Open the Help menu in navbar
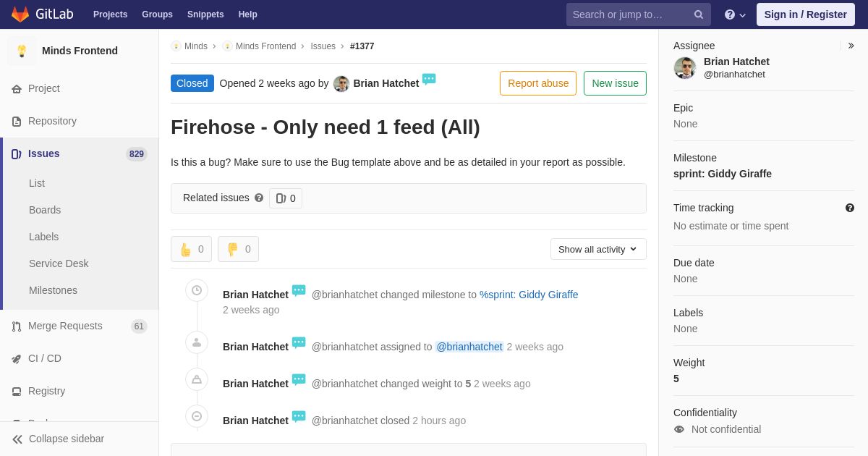 click(x=248, y=14)
